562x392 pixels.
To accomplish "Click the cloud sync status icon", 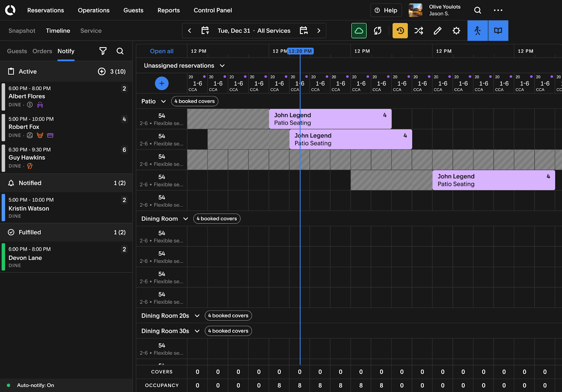I will point(359,31).
